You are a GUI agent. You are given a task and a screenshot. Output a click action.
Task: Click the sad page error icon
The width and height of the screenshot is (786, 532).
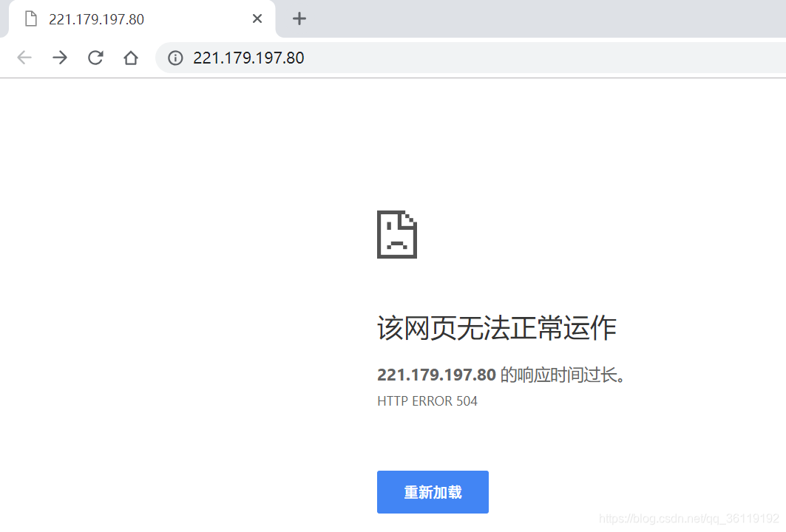tap(397, 234)
